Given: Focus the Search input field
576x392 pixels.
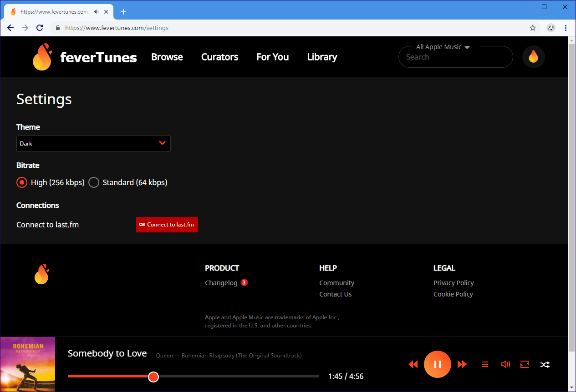Looking at the screenshot, I should click(x=455, y=57).
